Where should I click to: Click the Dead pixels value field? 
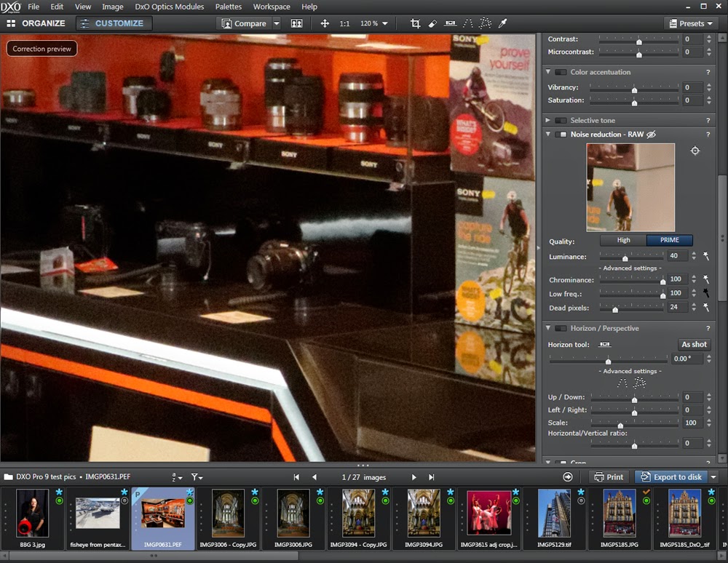(x=677, y=306)
